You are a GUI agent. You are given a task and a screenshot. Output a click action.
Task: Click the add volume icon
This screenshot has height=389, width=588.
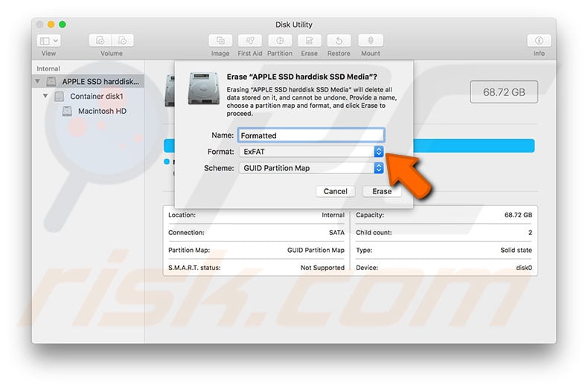point(100,42)
